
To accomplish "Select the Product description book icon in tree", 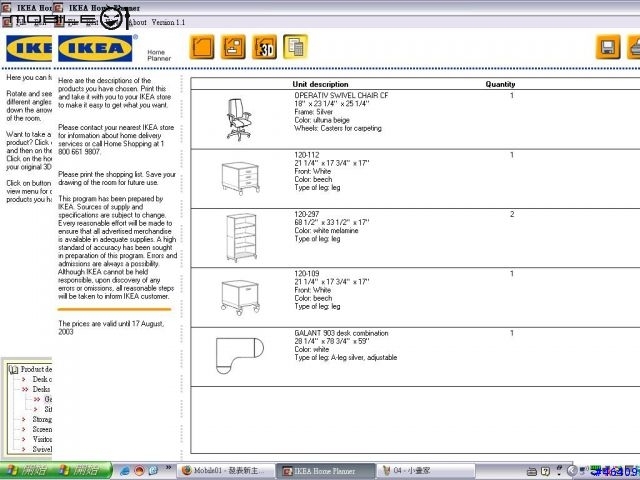I will [13, 369].
